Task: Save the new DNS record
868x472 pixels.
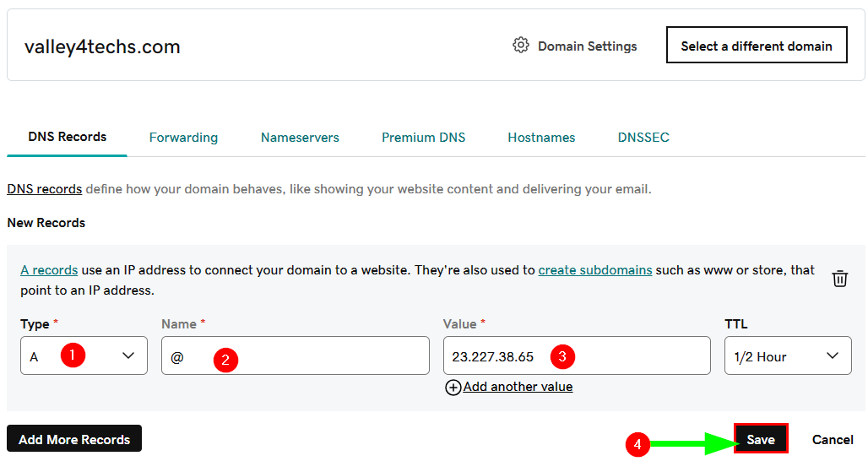Action: pyautogui.click(x=760, y=439)
